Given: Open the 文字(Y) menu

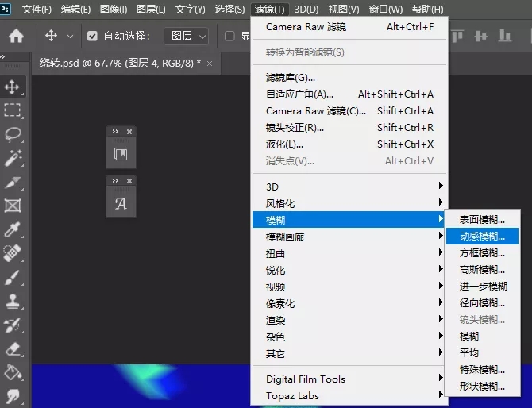Looking at the screenshot, I should click(x=190, y=10).
